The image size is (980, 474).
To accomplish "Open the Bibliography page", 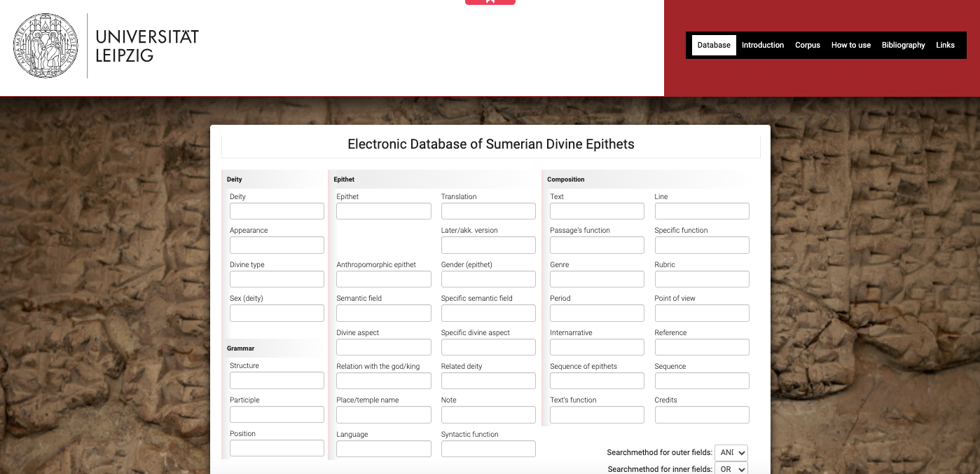I will pyautogui.click(x=903, y=45).
